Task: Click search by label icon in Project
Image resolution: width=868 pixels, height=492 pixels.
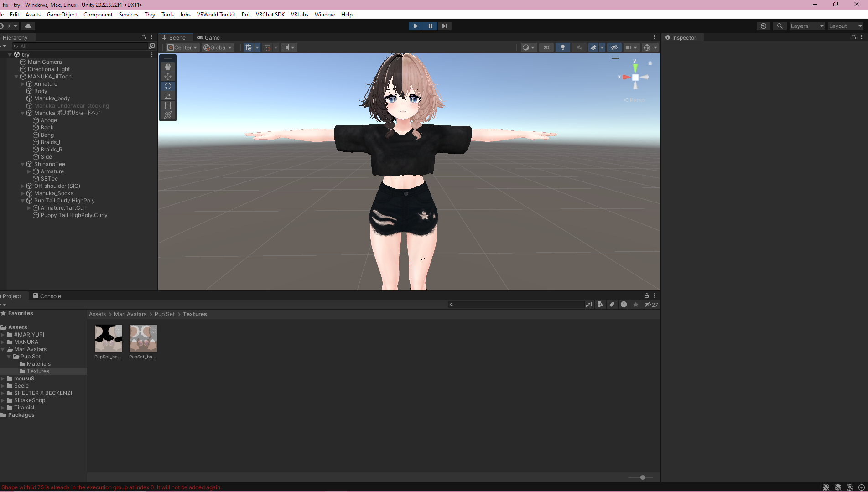Action: (612, 305)
